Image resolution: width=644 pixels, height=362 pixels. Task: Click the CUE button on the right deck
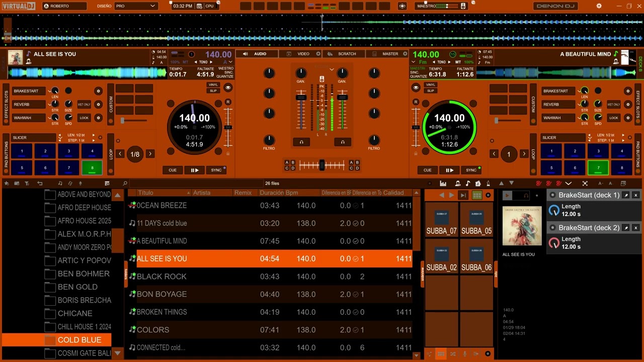(x=427, y=170)
